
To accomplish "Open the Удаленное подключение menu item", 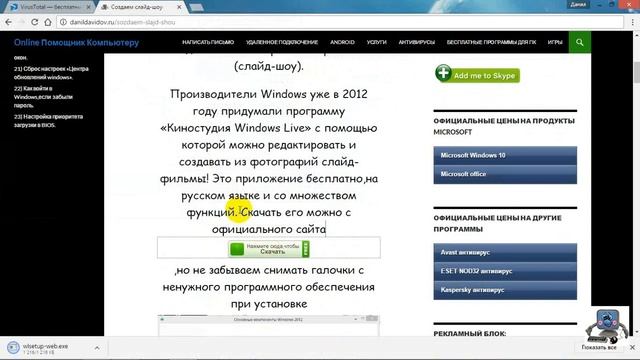I will (x=282, y=42).
